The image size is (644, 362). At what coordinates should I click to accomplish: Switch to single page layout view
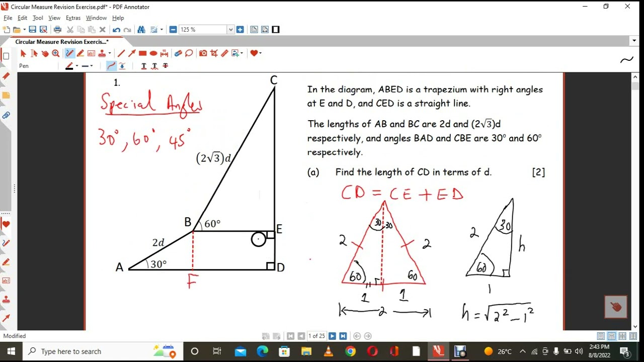pos(601,336)
